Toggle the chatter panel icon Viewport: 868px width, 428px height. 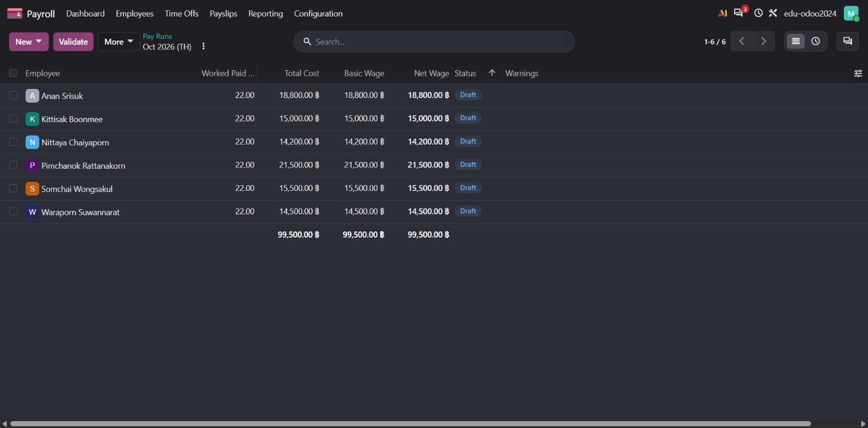[847, 41]
